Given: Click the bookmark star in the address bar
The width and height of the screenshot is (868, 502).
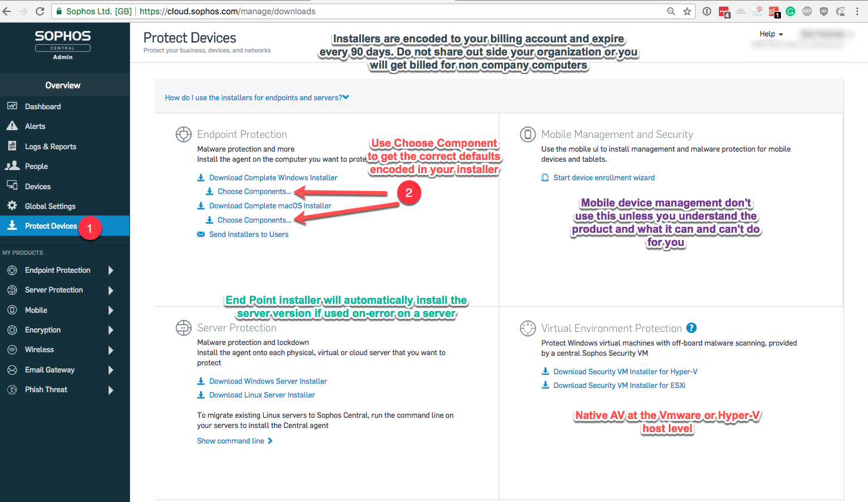Looking at the screenshot, I should click(687, 11).
